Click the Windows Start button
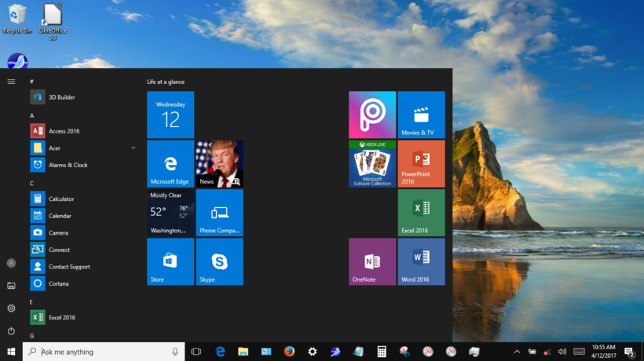 [11, 352]
